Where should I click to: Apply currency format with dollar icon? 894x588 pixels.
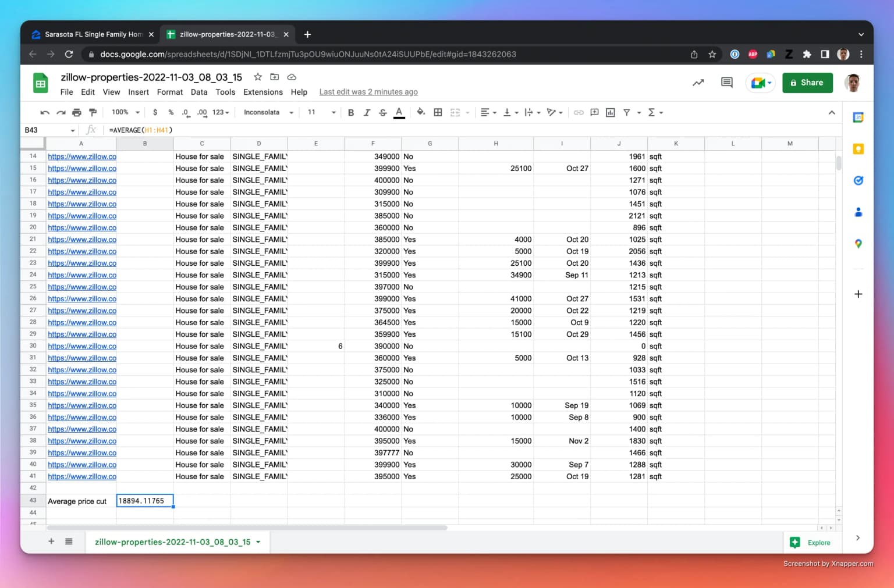(155, 113)
